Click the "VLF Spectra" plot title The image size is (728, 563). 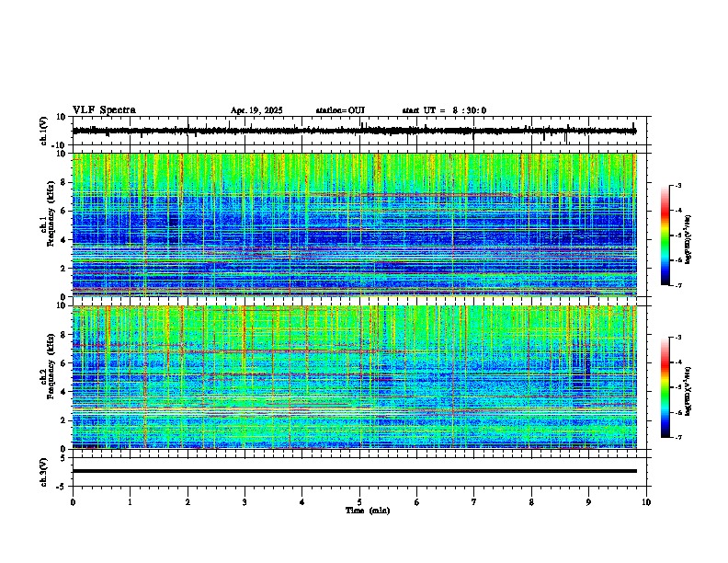pyautogui.click(x=104, y=110)
